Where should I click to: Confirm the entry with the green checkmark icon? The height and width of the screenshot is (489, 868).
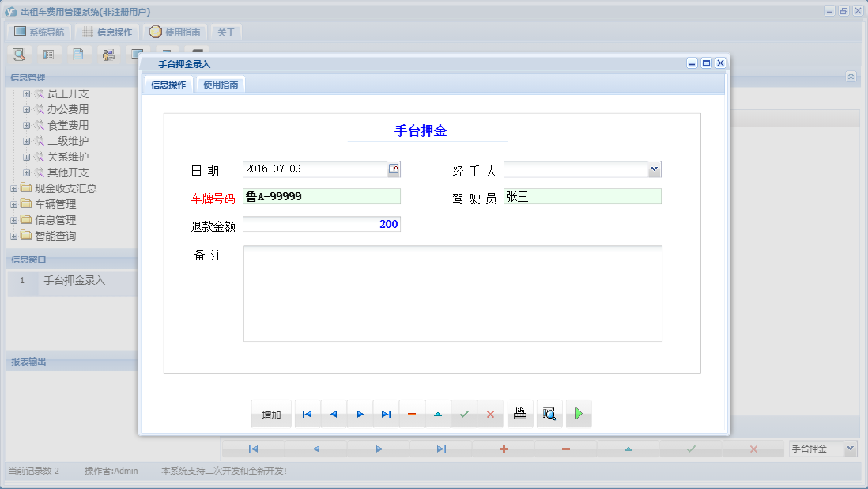pos(464,413)
